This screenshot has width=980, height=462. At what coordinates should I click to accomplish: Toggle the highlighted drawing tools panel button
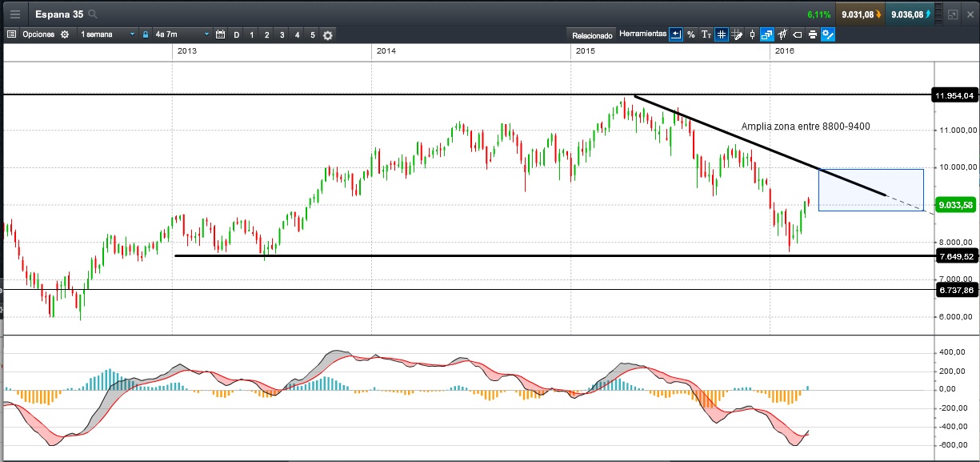click(828, 34)
